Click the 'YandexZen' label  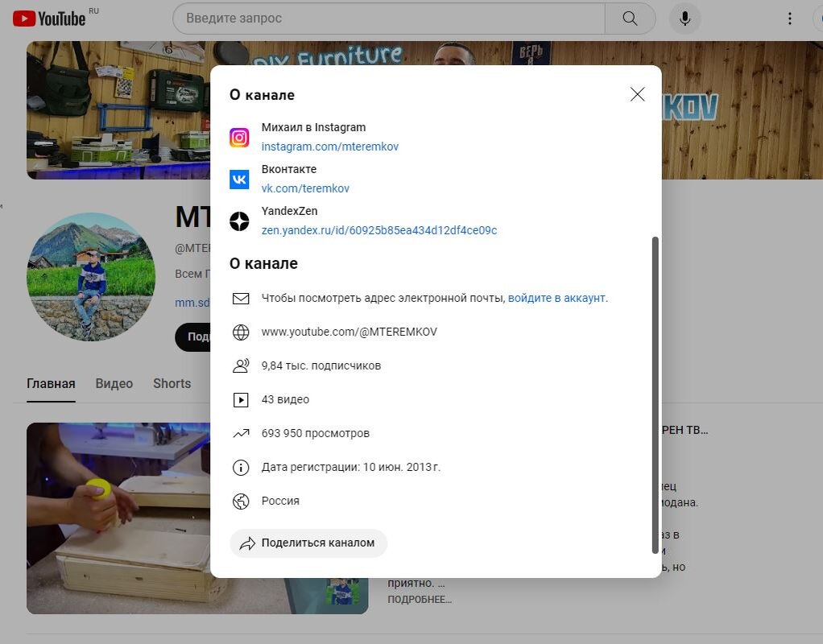(289, 211)
